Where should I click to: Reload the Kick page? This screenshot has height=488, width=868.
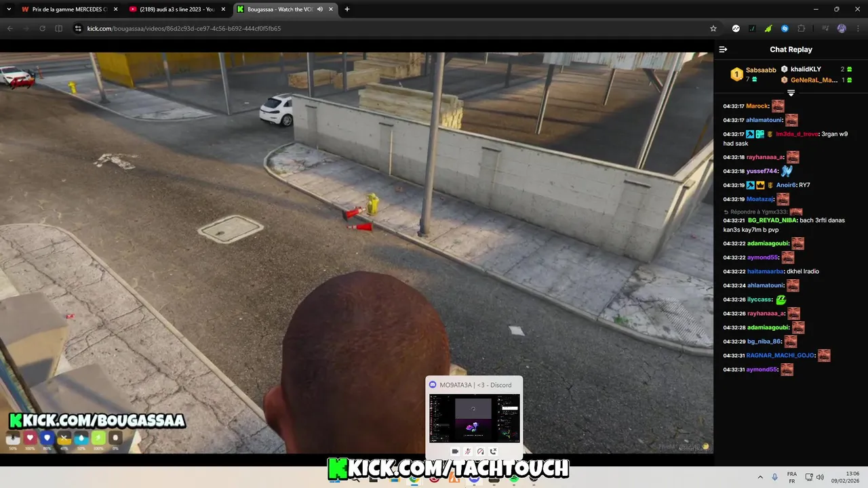(x=42, y=28)
